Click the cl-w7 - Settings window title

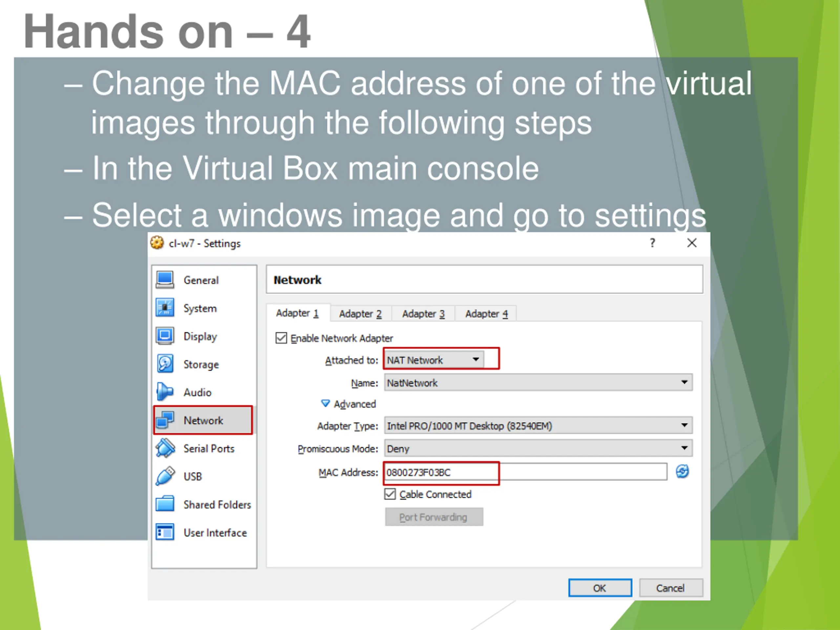tap(205, 243)
